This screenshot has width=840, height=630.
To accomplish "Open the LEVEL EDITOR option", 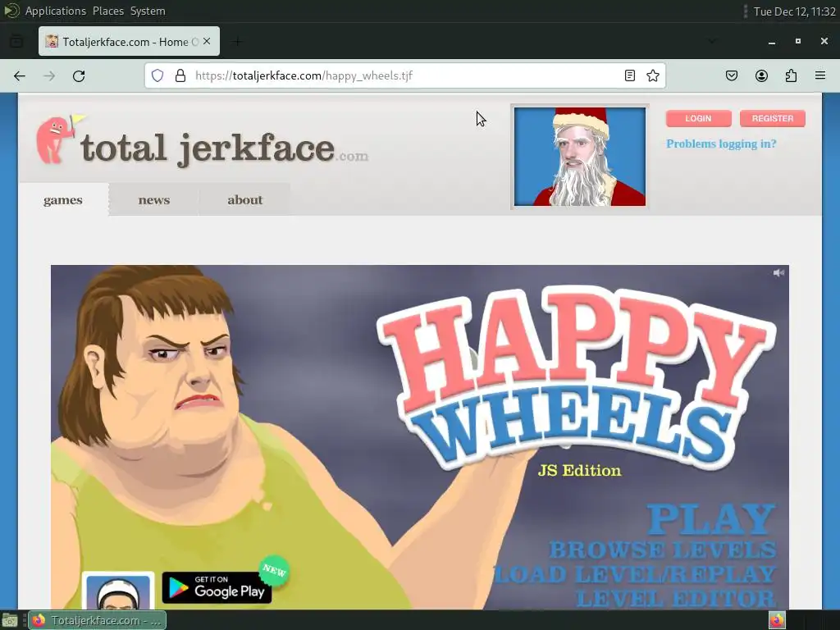I will (x=676, y=598).
